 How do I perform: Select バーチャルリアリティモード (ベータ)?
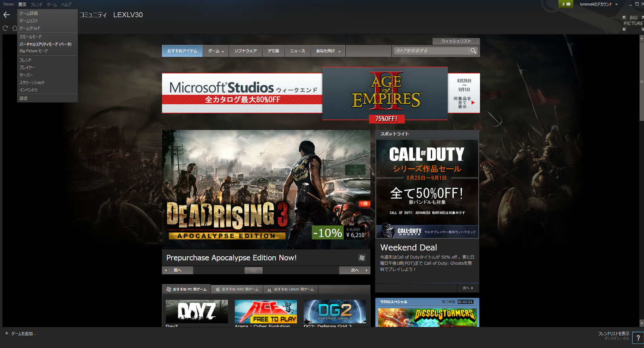click(x=47, y=44)
